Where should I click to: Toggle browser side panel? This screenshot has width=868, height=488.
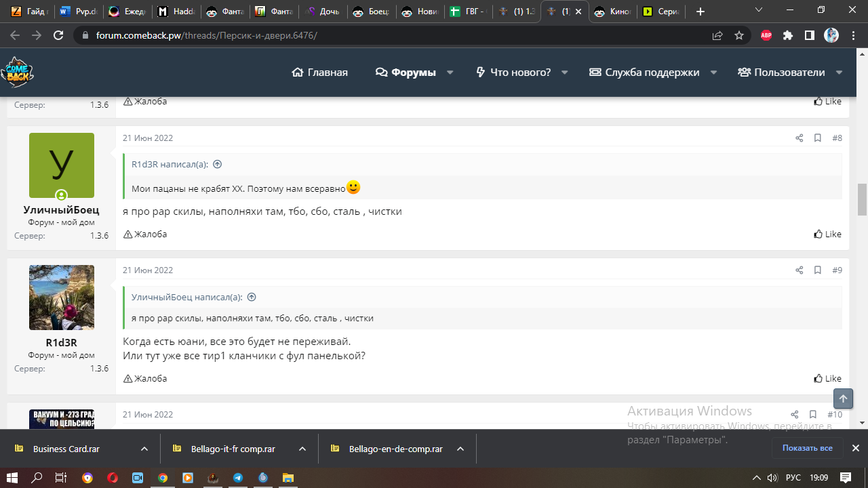click(x=810, y=35)
